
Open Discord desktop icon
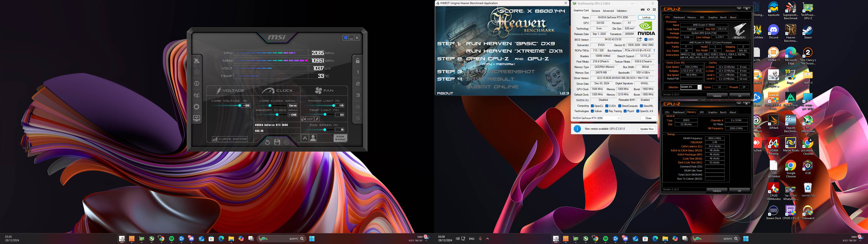pos(773,32)
